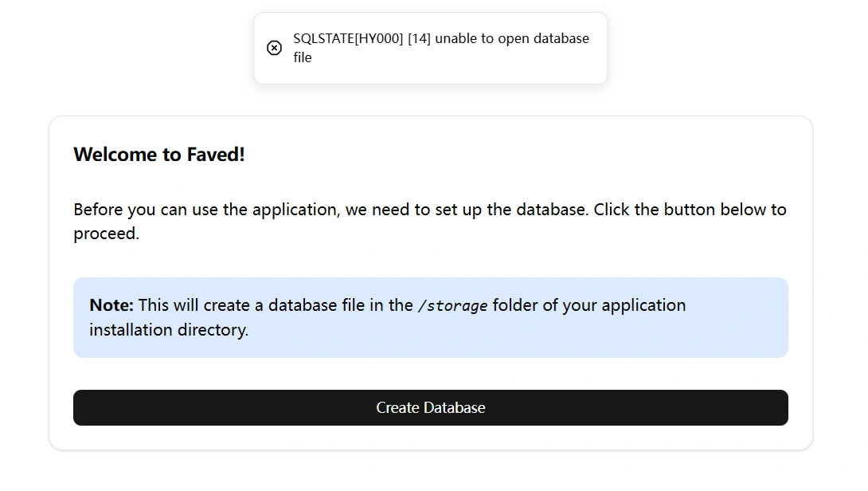This screenshot has width=868, height=491.
Task: Click the Create Database button
Action: [x=431, y=408]
